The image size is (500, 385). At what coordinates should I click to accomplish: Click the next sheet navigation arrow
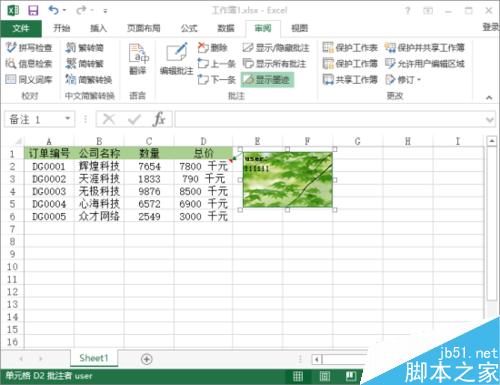[41, 359]
